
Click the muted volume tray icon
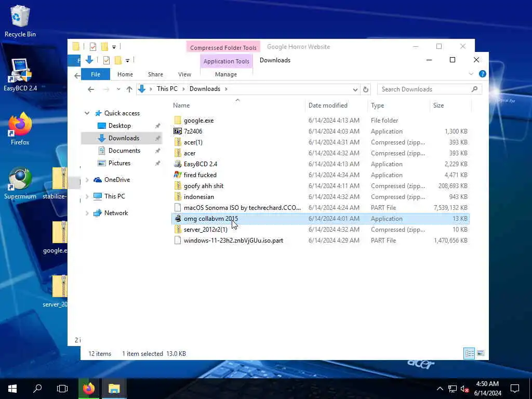(x=465, y=389)
